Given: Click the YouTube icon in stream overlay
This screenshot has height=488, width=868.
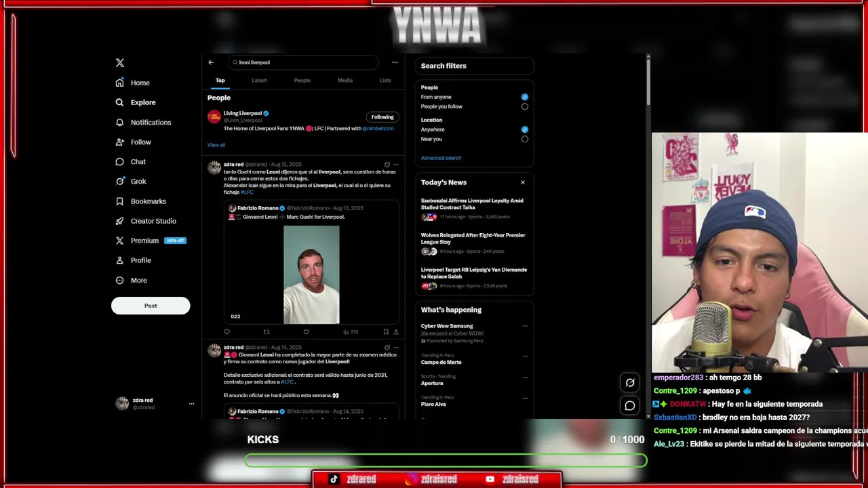Looking at the screenshot, I should tap(490, 479).
